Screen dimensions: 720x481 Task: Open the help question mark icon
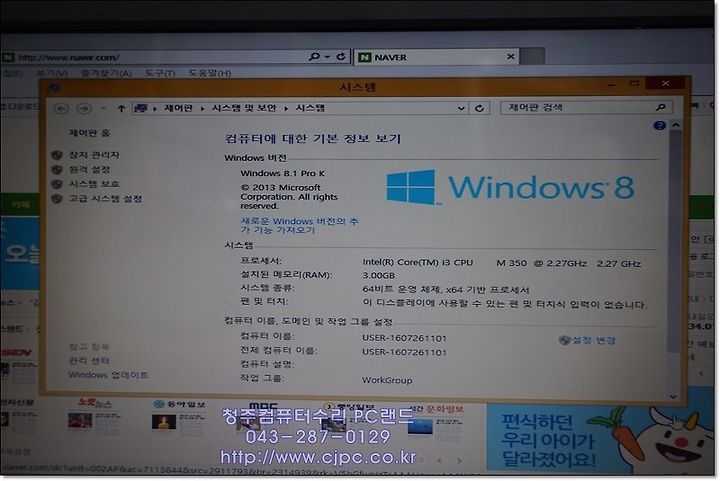click(659, 125)
